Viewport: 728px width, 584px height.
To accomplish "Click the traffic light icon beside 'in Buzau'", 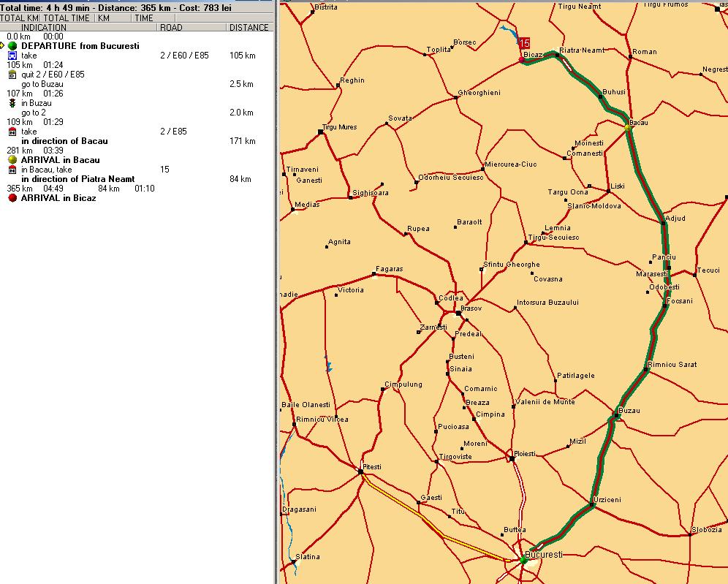I will coord(12,103).
